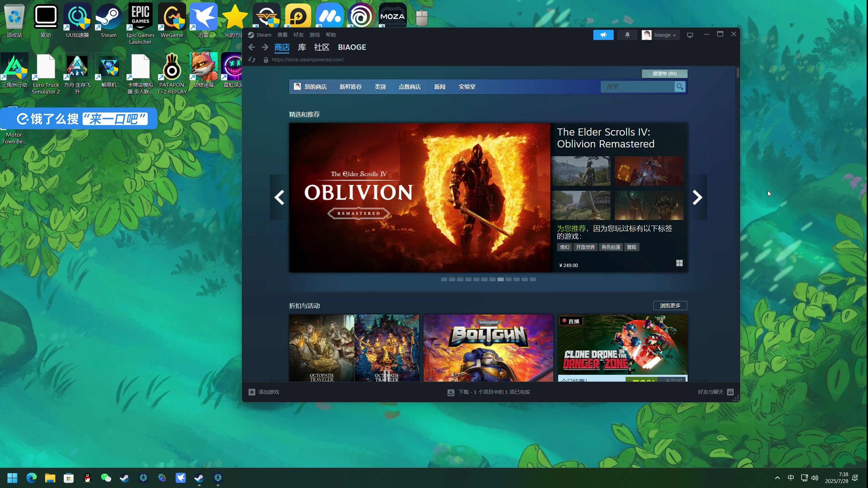Show the previous featured carousel game
This screenshot has height=488, width=868.
pyautogui.click(x=279, y=197)
